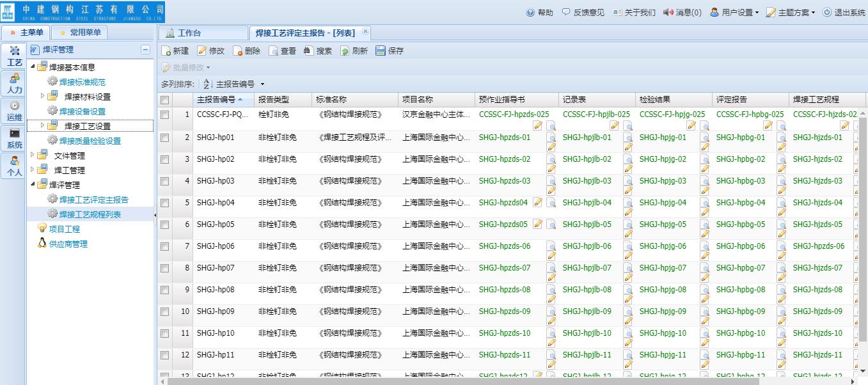The height and width of the screenshot is (385, 868).
Task: Click the view document icon beside SHGJ-hpzds05
Action: coord(551,224)
